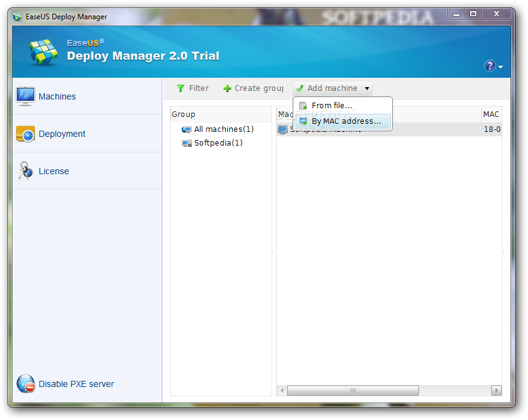Image resolution: width=528 pixels, height=420 pixels.
Task: Click the Add machine checkmark icon
Action: [299, 88]
